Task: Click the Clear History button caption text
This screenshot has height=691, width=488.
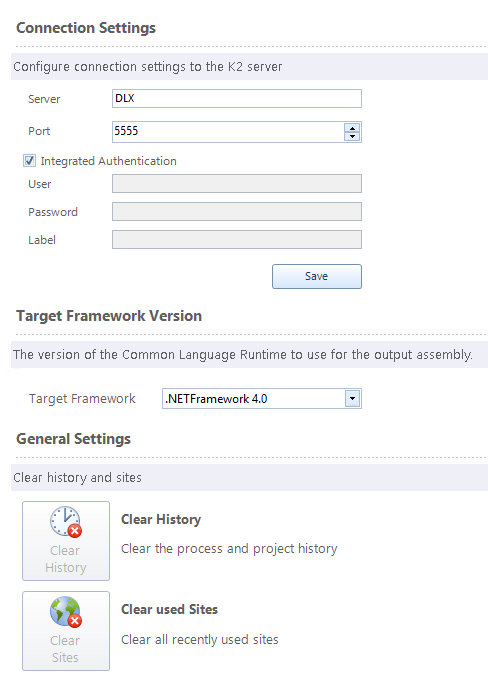Action: point(65,559)
